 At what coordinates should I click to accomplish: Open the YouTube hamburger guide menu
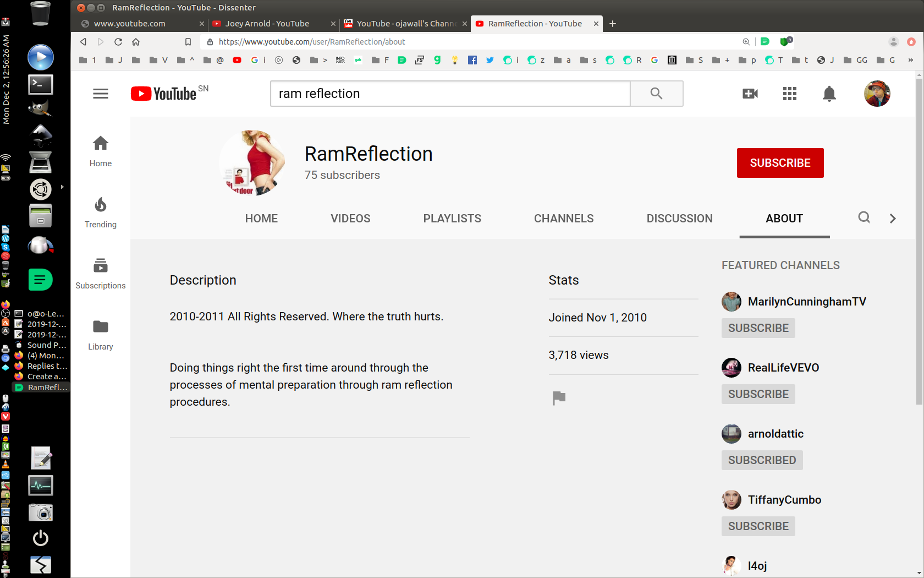point(101,94)
